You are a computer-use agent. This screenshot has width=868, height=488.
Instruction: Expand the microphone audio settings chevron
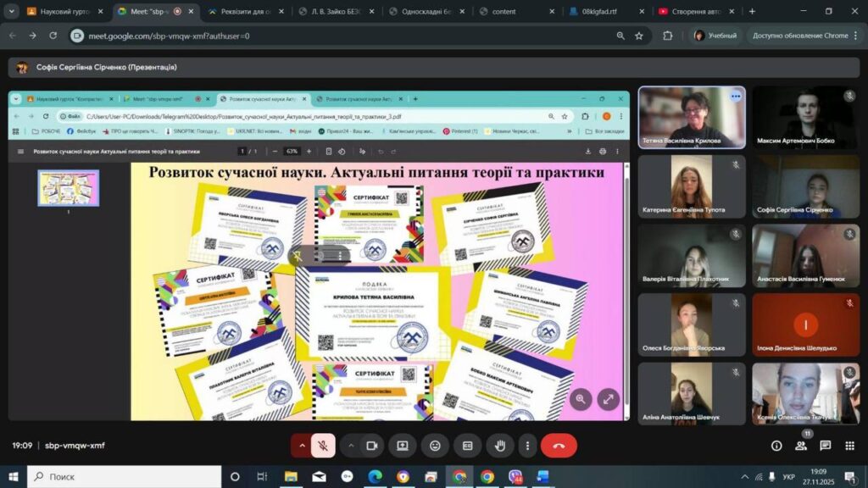coord(301,446)
